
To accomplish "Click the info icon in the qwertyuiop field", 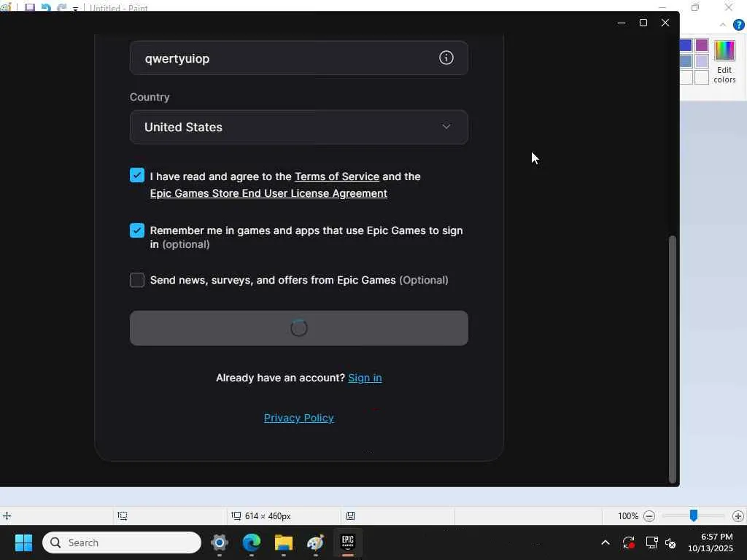I will pyautogui.click(x=446, y=58).
